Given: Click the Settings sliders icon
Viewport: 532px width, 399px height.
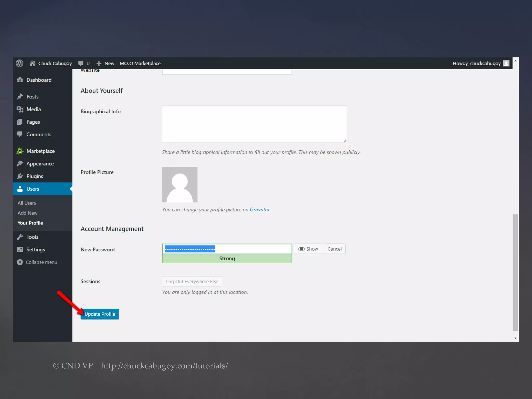Looking at the screenshot, I should (20, 249).
